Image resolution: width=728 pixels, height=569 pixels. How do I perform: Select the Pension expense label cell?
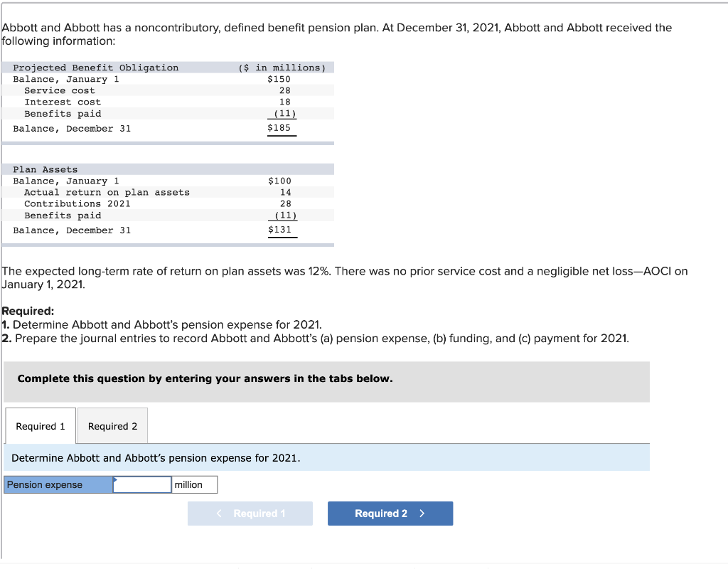coord(57,484)
